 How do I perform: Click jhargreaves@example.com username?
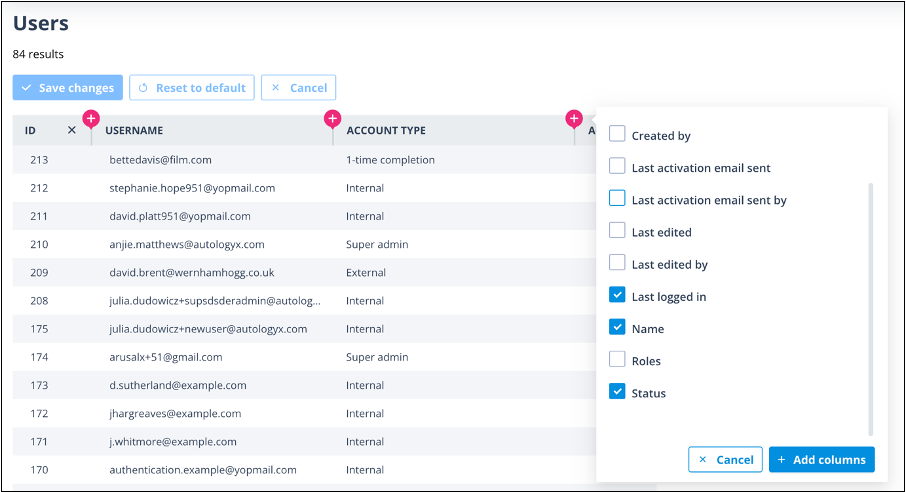pyautogui.click(x=176, y=414)
